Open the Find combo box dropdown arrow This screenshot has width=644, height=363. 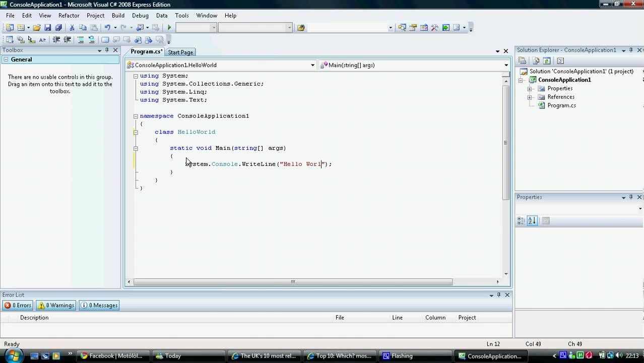390,28
